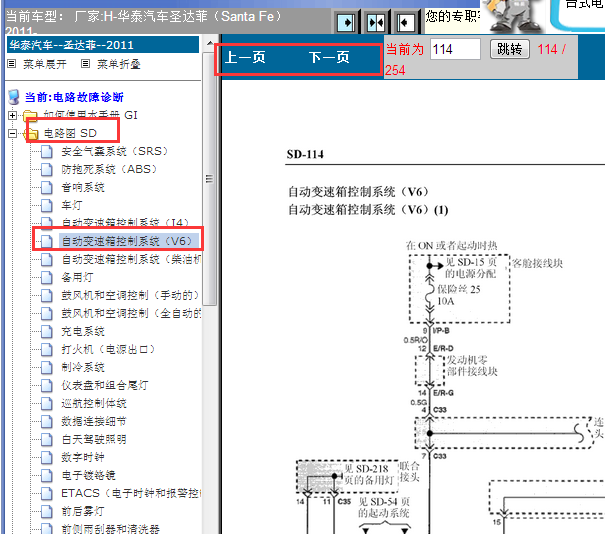Click document icon beside 前后雾灯

tap(47, 512)
